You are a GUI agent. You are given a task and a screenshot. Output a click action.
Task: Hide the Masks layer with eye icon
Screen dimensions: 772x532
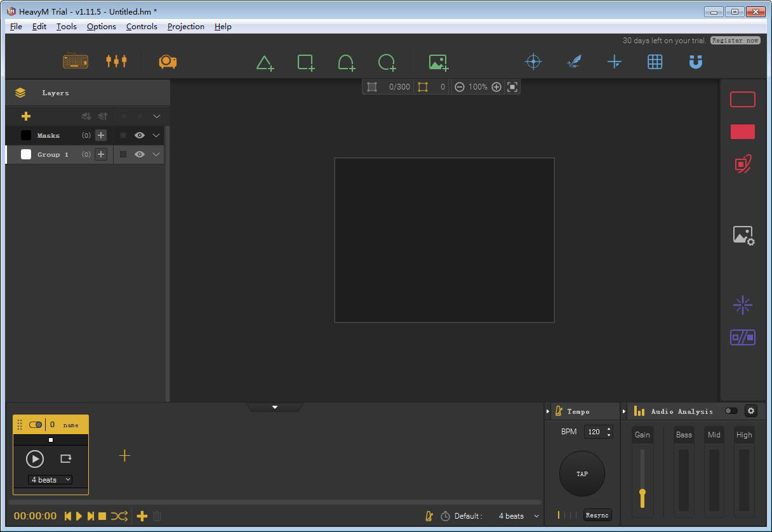[140, 135]
